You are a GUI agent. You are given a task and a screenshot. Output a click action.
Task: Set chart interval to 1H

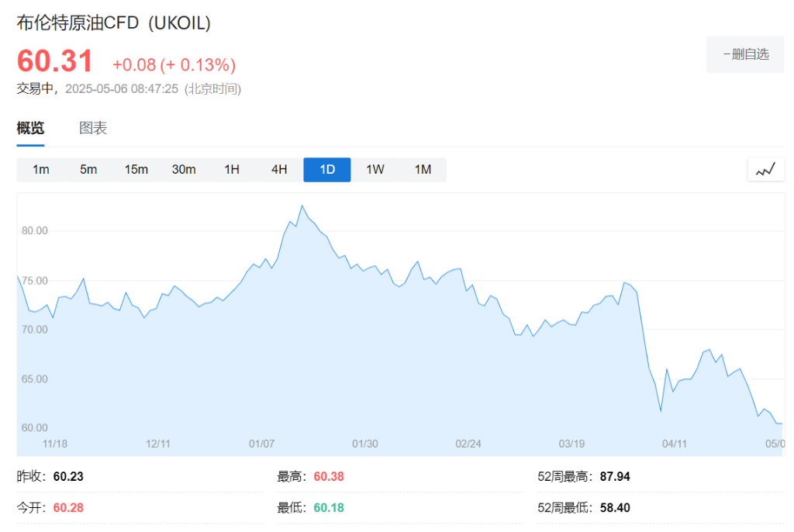pyautogui.click(x=232, y=170)
